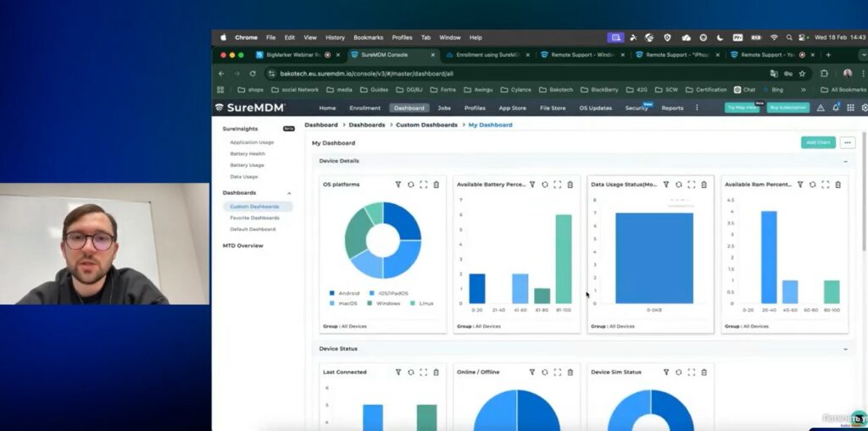868x431 pixels.
Task: Expand Data Usage Status chart to fullscreen
Action: click(x=692, y=185)
